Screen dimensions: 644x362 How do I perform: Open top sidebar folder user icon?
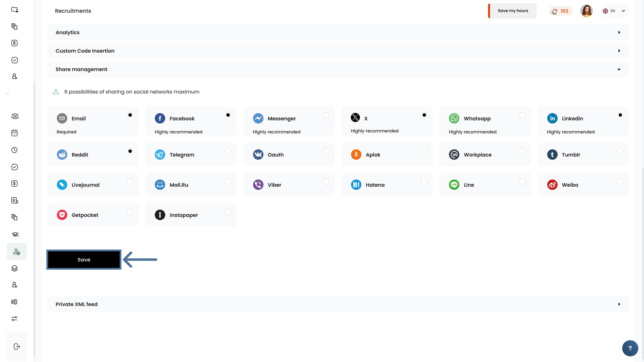click(x=15, y=9)
